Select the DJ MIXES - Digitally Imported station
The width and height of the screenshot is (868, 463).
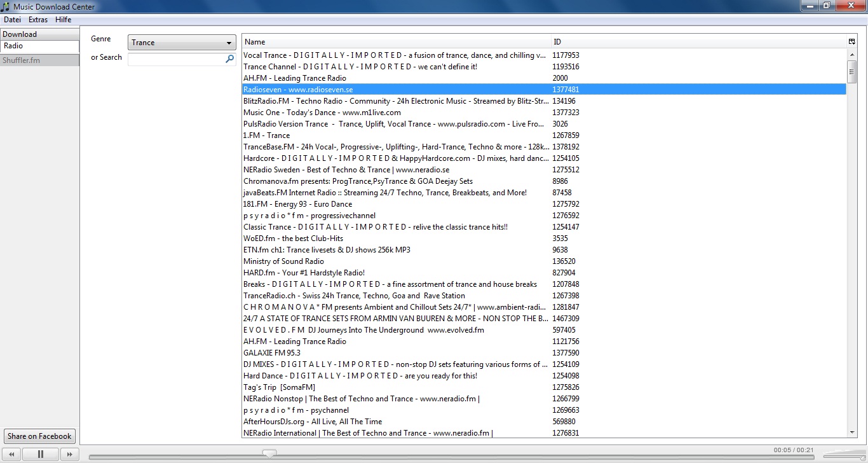(x=545, y=364)
